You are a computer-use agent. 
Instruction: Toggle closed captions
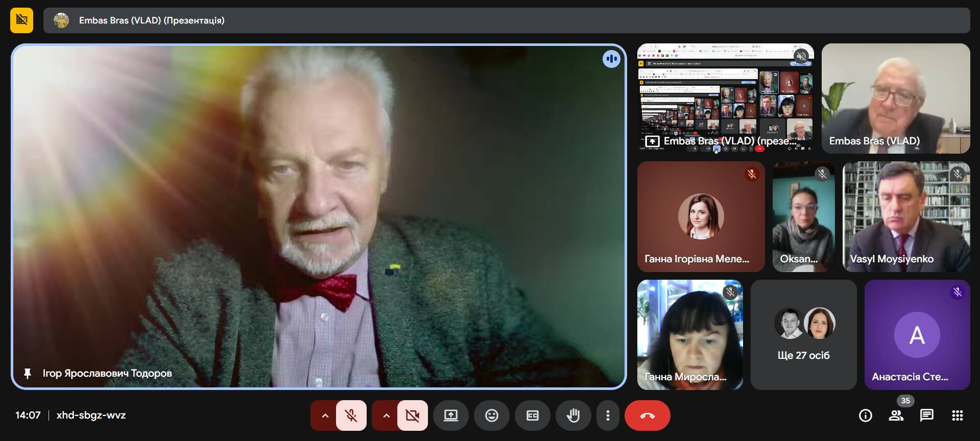click(x=532, y=415)
